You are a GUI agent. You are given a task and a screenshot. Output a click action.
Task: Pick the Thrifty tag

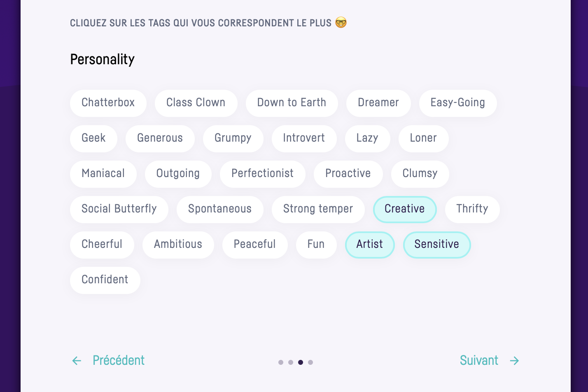tap(472, 209)
